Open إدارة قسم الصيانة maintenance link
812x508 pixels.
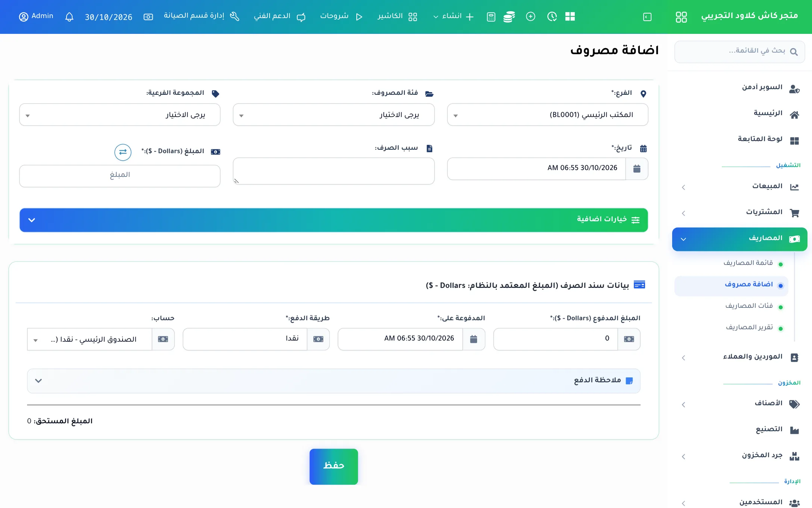201,17
